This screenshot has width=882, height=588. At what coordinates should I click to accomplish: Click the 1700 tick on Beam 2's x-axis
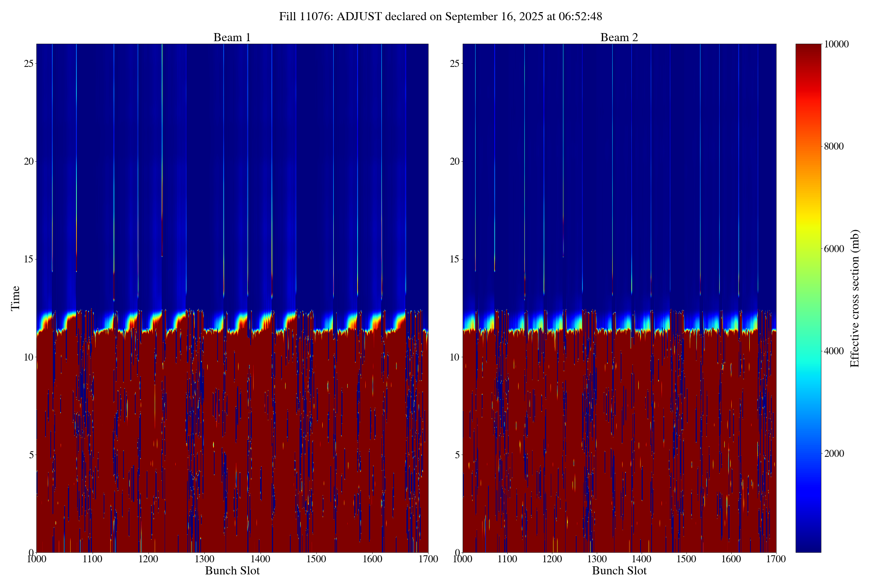point(776,559)
